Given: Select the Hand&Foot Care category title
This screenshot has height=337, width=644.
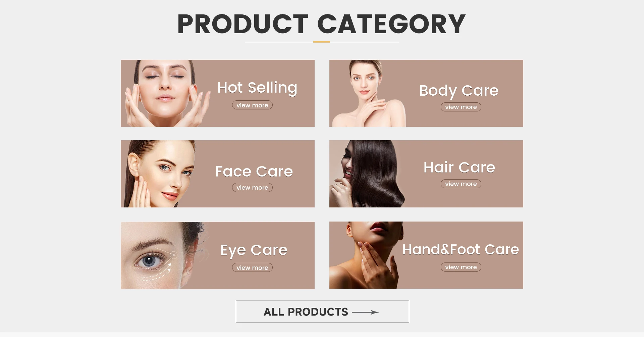Looking at the screenshot, I should tap(461, 249).
